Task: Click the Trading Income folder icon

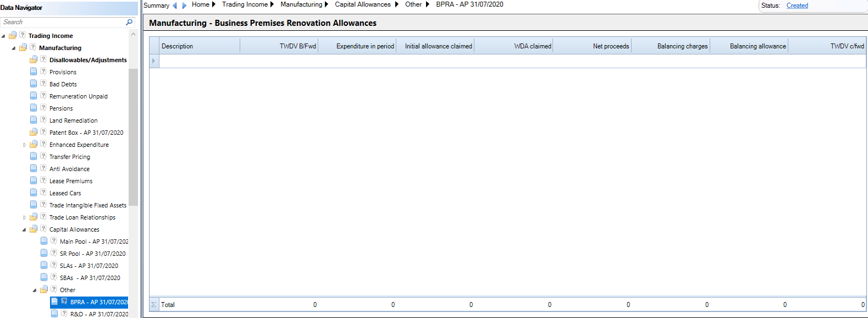Action: click(12, 35)
